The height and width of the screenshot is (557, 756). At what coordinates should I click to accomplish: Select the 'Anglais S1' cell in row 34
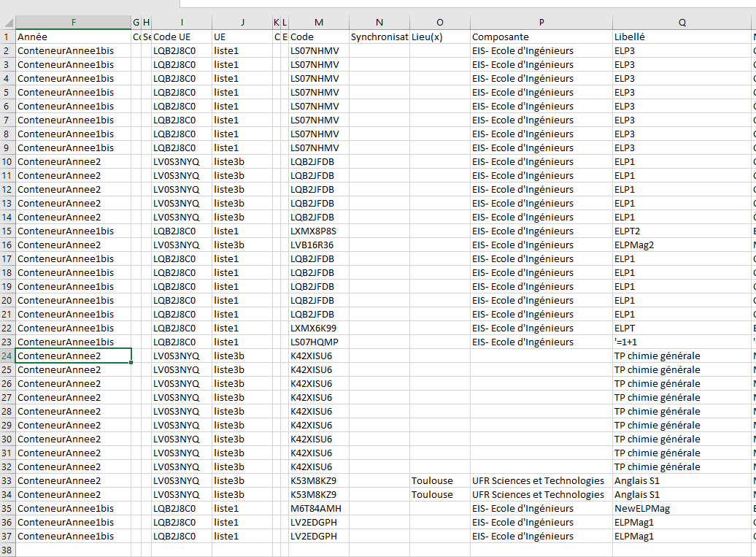click(682, 494)
